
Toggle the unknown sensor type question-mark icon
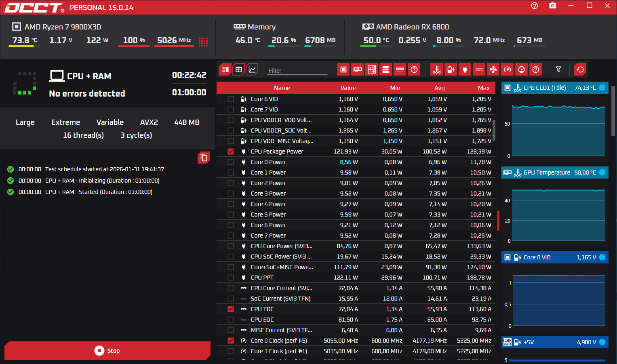coord(536,69)
